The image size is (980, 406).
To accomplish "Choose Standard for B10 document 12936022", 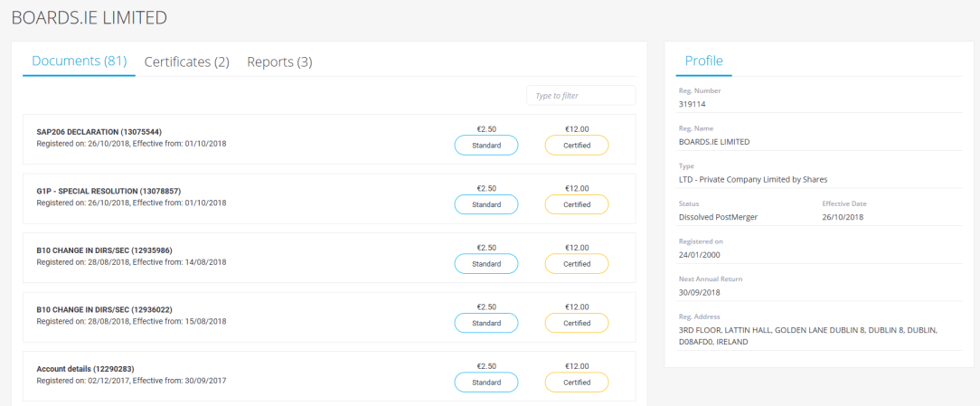I will (x=486, y=324).
